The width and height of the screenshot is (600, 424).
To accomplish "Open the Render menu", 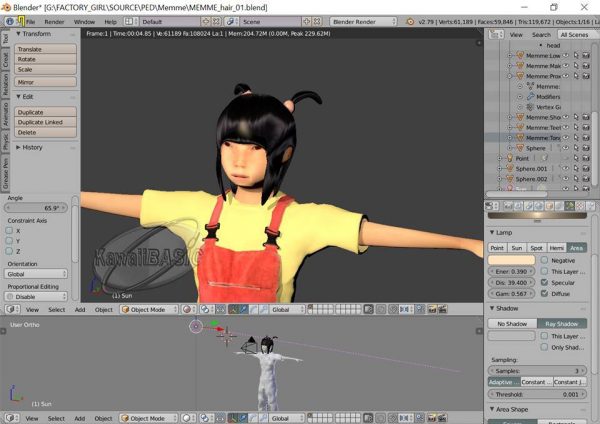I will pyautogui.click(x=54, y=20).
